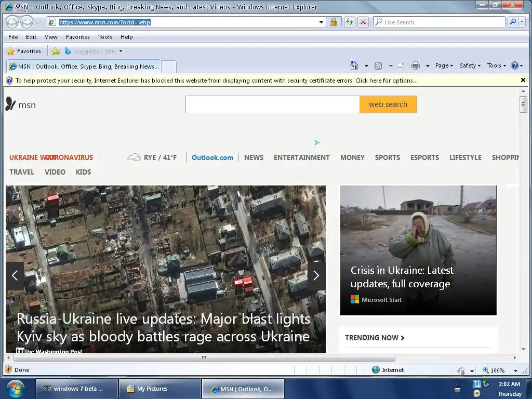Click the security information bar message

coord(217,81)
